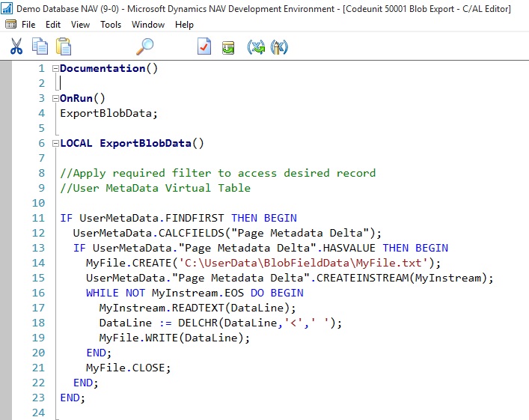Screen dimensions: 529x420
Task: Open the View menu
Action: coord(80,25)
